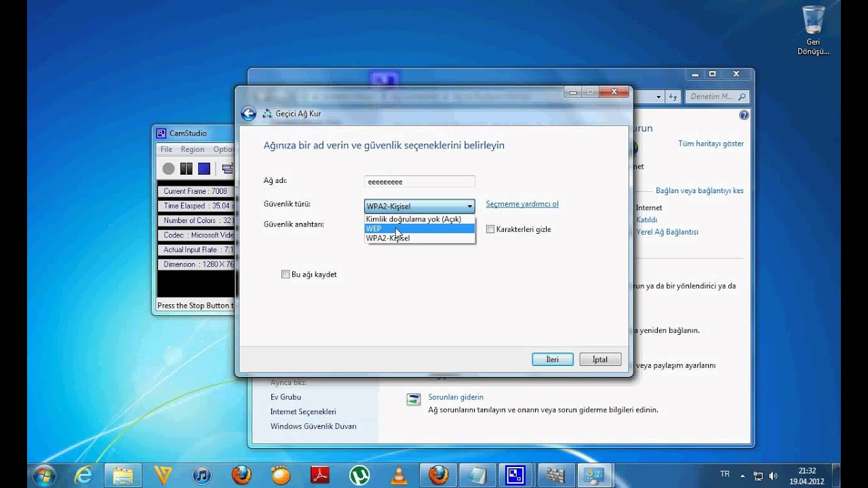
Task: Click the volume speaker tray icon
Action: pyautogui.click(x=773, y=476)
